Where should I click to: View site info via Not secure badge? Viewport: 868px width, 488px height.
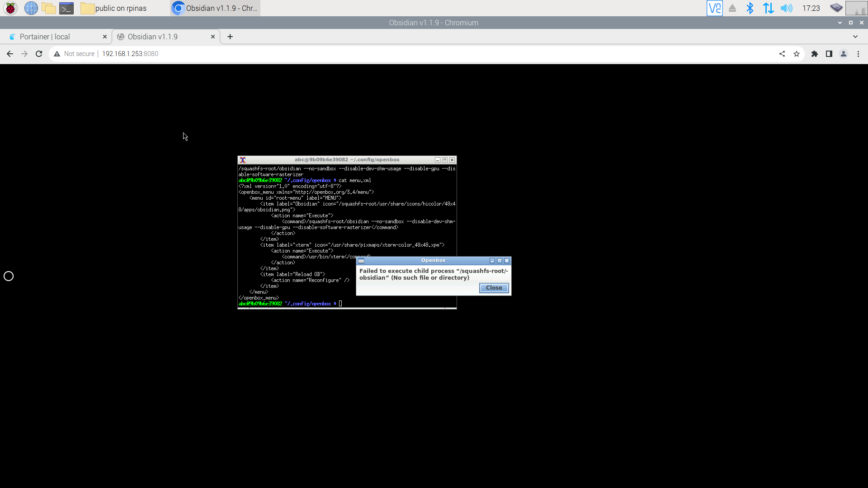[x=75, y=54]
